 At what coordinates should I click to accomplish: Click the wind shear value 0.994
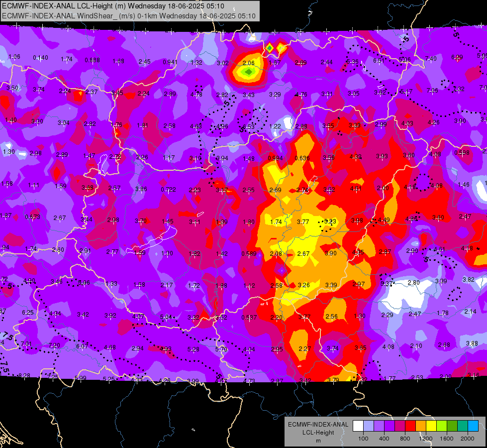[x=275, y=158]
